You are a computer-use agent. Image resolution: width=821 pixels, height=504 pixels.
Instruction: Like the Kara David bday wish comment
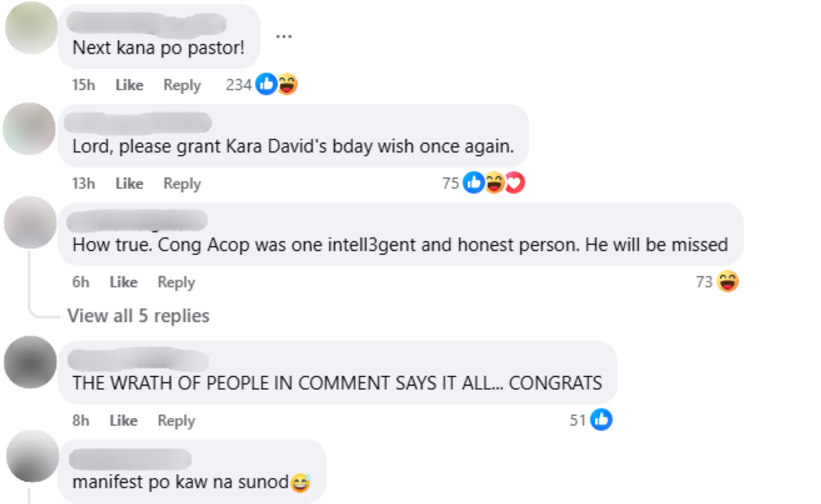(x=129, y=183)
